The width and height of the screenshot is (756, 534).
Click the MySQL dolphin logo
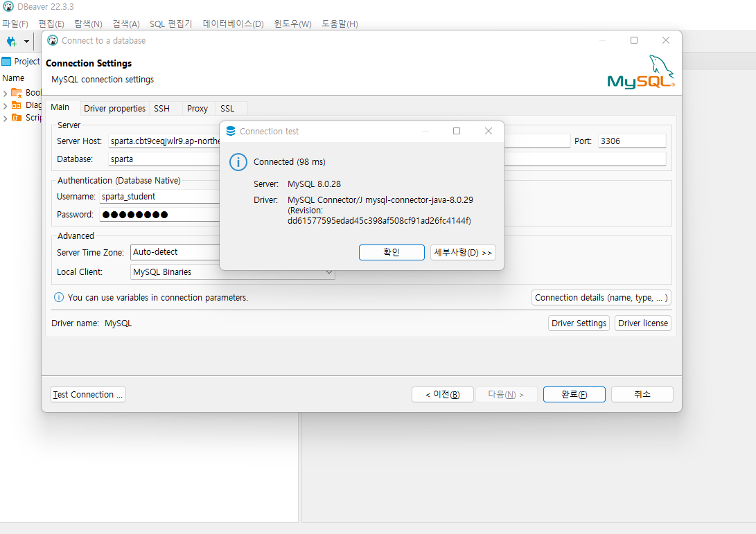click(641, 72)
